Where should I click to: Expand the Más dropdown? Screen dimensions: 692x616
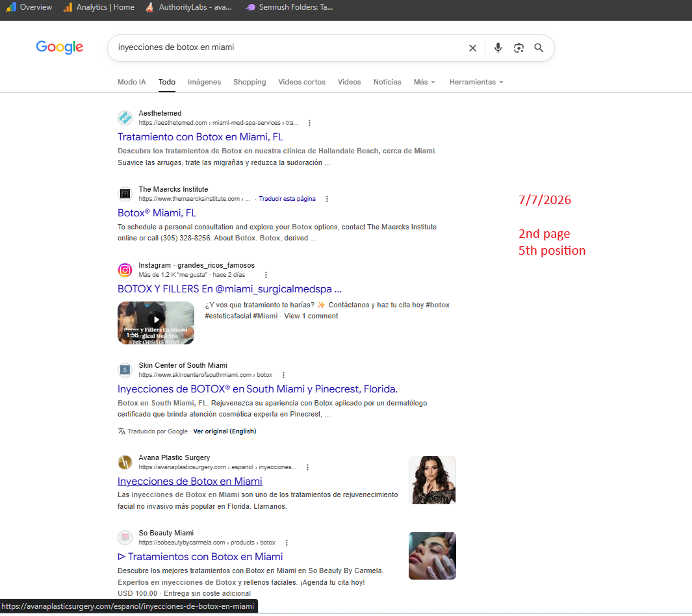click(424, 82)
